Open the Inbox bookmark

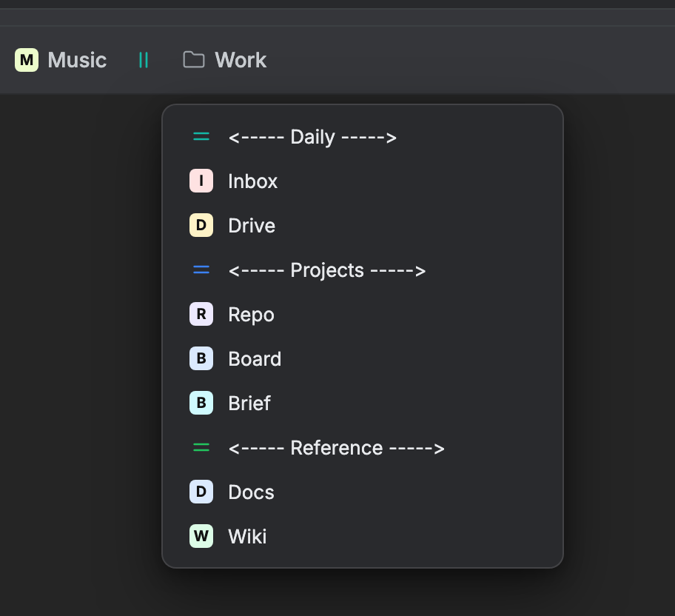(252, 181)
